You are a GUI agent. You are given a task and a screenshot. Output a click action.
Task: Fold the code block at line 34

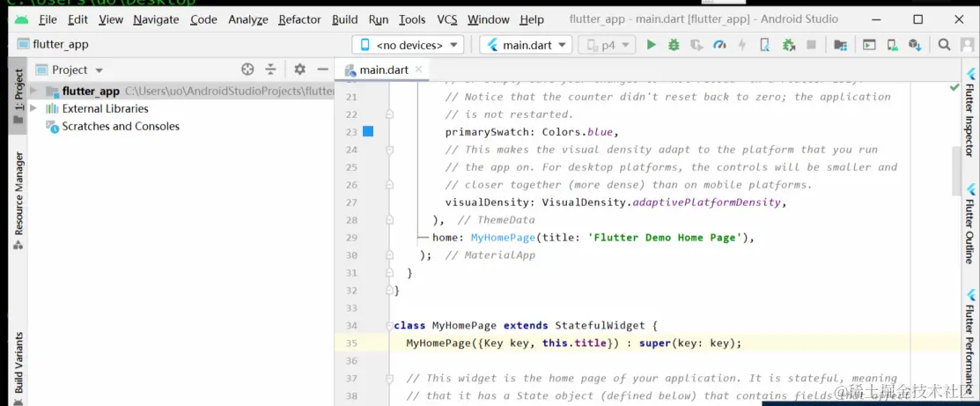(389, 325)
